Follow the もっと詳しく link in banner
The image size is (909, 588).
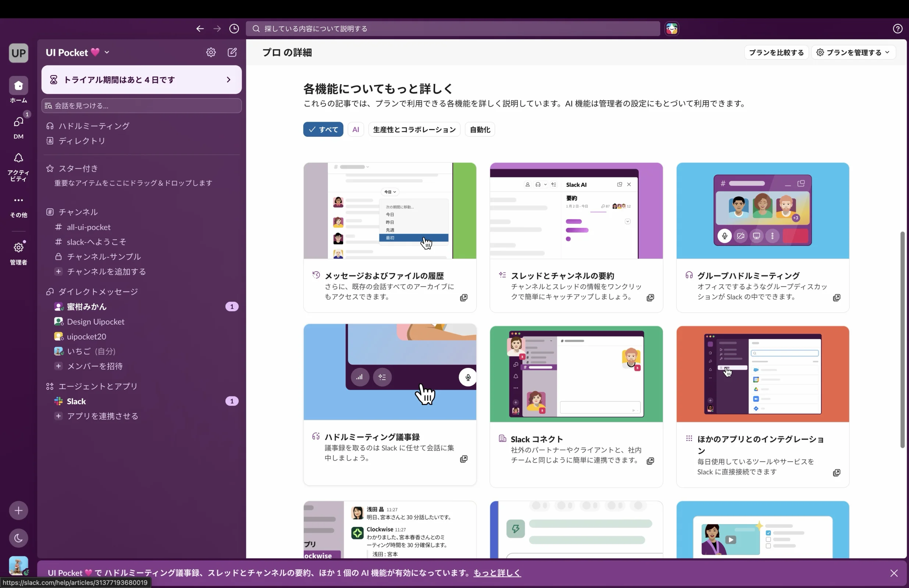[x=497, y=573]
